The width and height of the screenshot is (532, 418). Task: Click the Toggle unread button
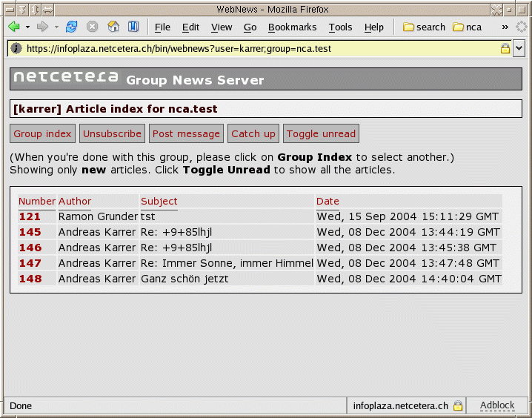(321, 133)
